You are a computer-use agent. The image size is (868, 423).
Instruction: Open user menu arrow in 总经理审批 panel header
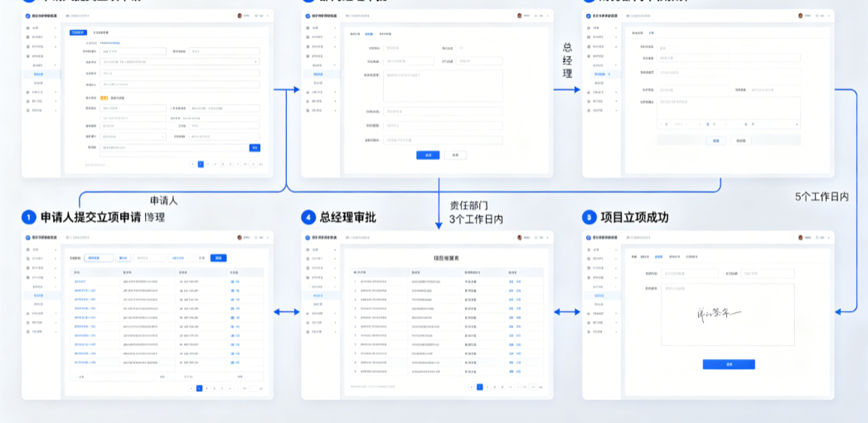(549, 237)
